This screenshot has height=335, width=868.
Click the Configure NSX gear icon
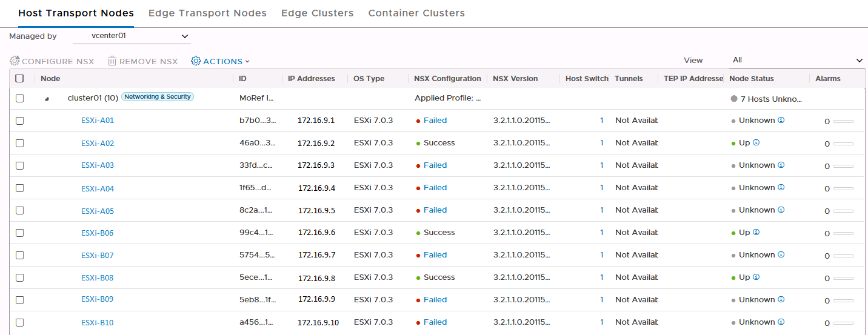[15, 61]
